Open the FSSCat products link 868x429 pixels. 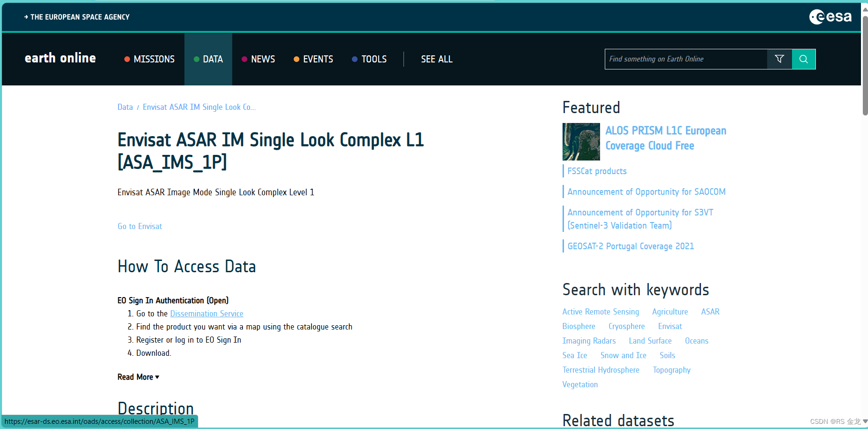click(597, 171)
